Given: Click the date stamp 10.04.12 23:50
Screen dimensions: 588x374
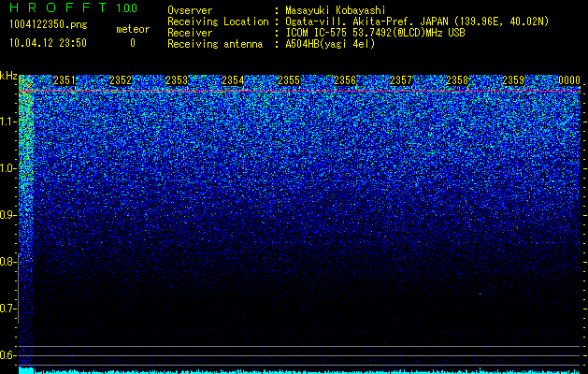Looking at the screenshot, I should tap(48, 43).
